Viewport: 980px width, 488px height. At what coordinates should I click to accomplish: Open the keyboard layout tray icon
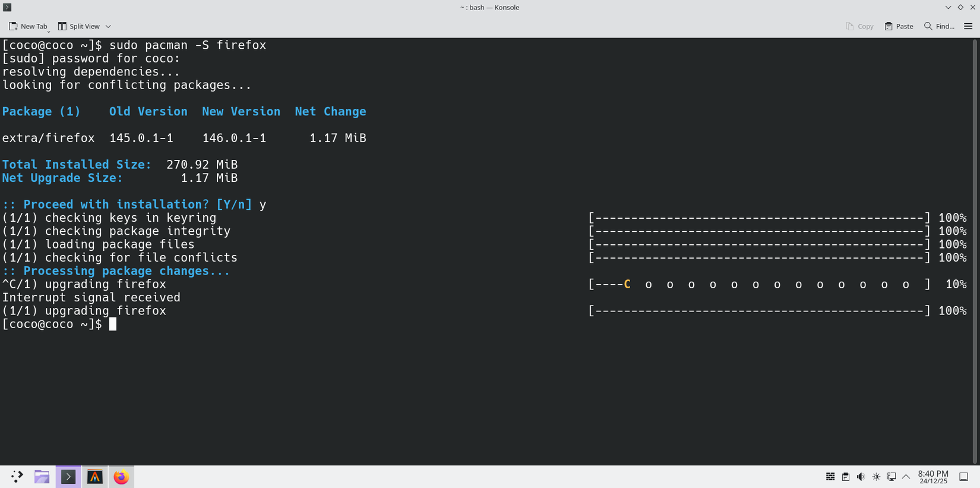pos(830,477)
